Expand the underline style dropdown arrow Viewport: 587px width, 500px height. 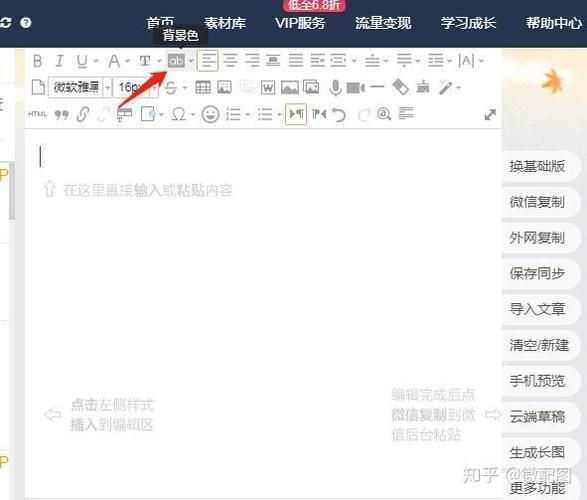pos(96,61)
